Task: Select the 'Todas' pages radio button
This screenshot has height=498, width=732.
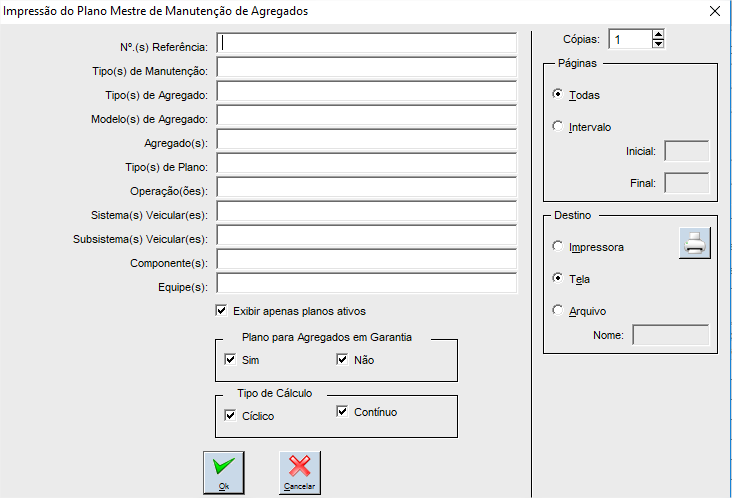Action: click(x=558, y=95)
